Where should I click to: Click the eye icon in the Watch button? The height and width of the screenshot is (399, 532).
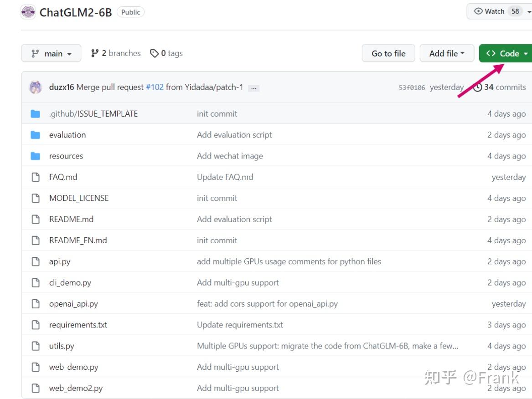478,11
